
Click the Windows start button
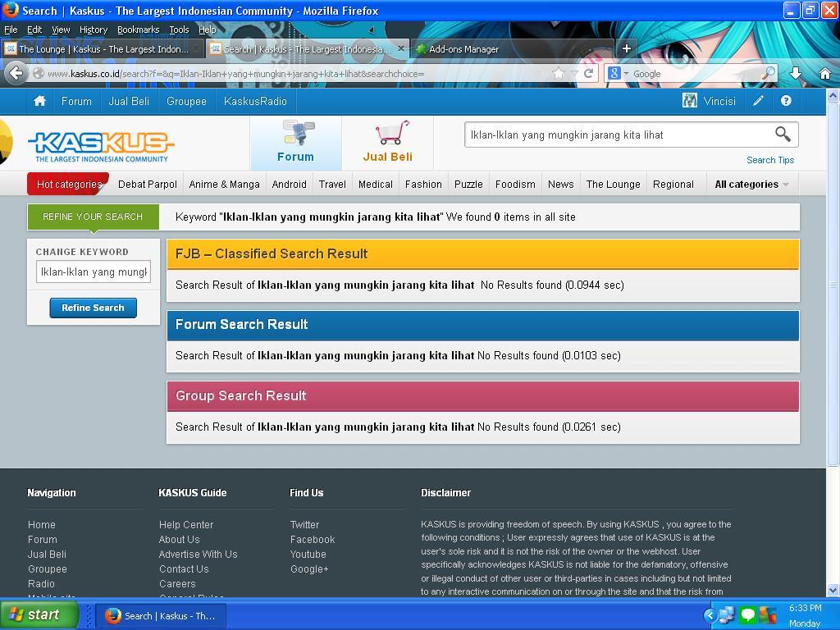(39, 614)
